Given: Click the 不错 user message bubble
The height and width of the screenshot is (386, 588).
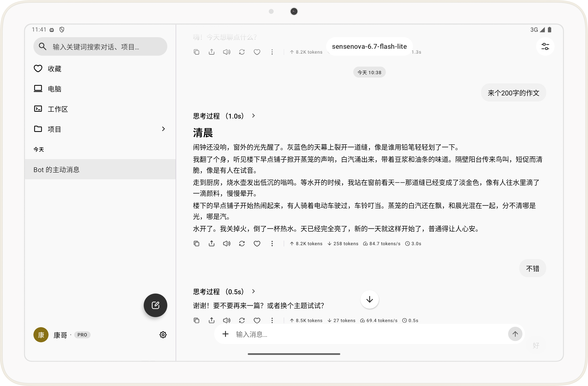Looking at the screenshot, I should coord(533,268).
